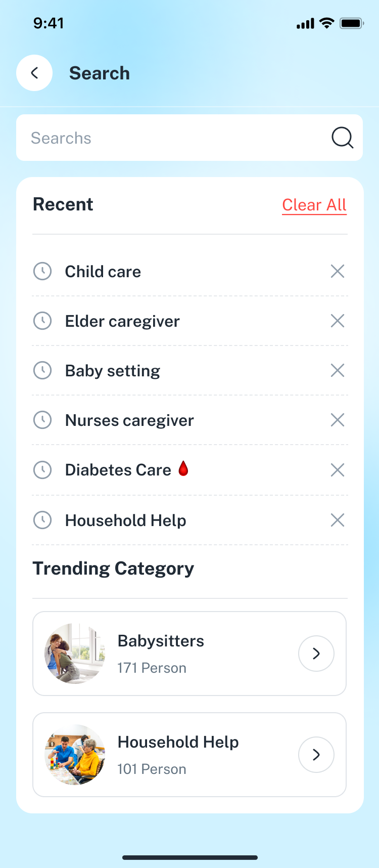The height and width of the screenshot is (868, 379).
Task: Click clock icon beside Nurses caregiver
Action: click(x=42, y=420)
